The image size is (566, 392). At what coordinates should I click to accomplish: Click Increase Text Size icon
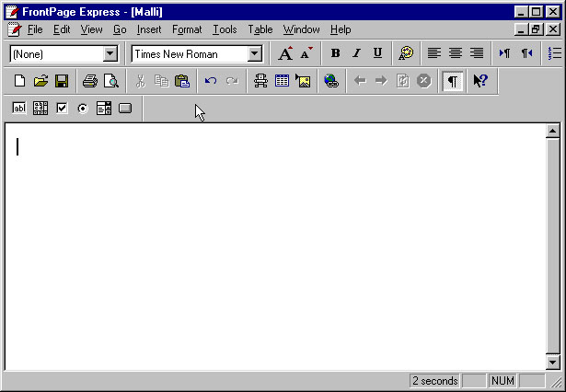coord(285,53)
